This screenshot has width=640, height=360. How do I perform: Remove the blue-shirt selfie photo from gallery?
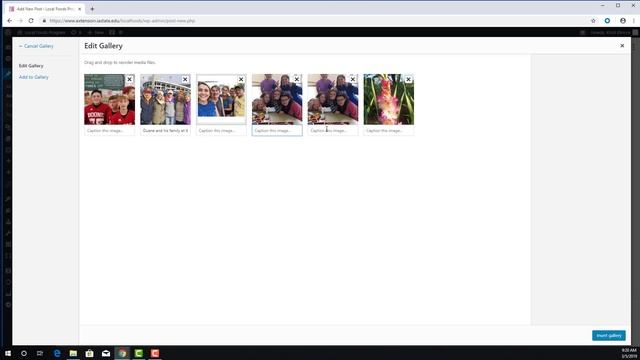coord(241,79)
